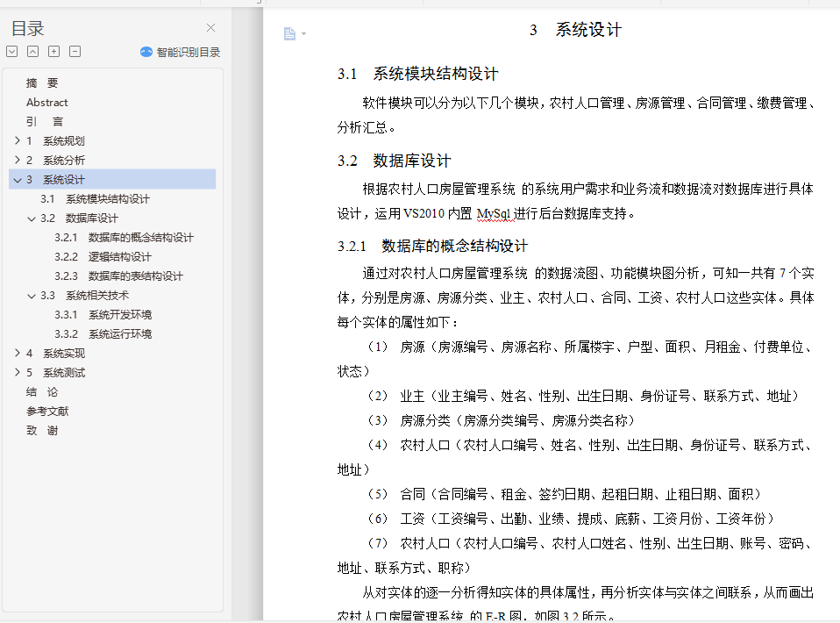Select highlighted 3 系统设计 entry
The width and height of the screenshot is (840, 623).
click(x=112, y=180)
